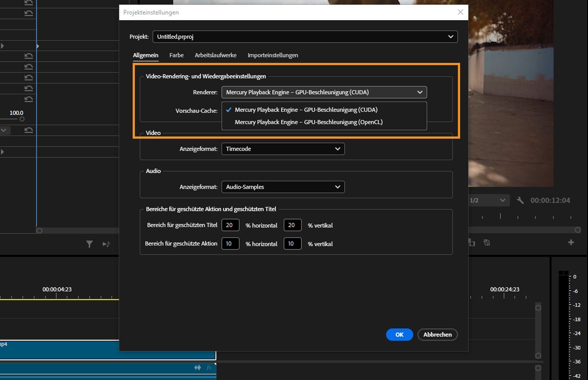Image resolution: width=588 pixels, height=380 pixels.
Task: Click the Drag Video Only filmstrip icon
Action: 471,243
